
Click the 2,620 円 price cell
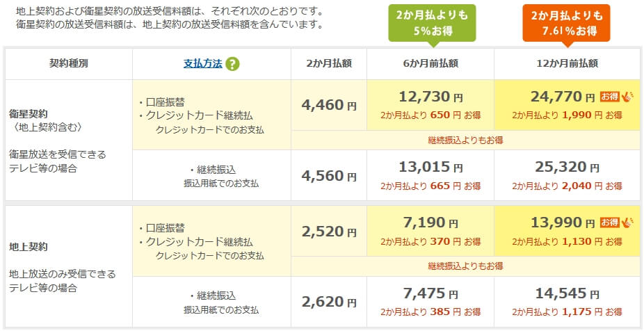329,302
